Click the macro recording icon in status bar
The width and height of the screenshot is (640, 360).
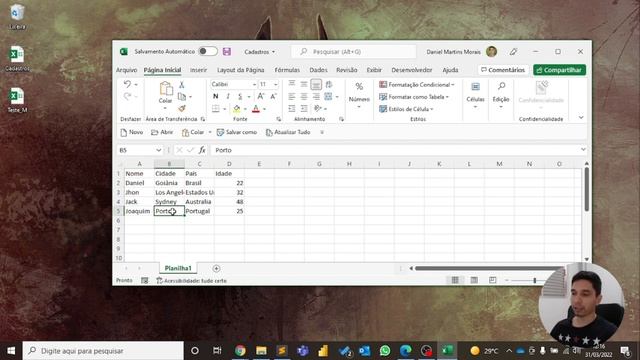pos(144,280)
